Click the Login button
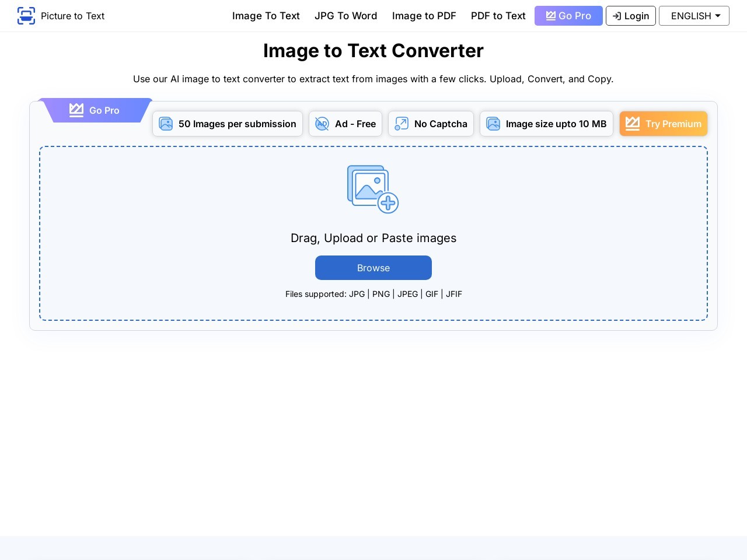This screenshot has width=747, height=560. pyautogui.click(x=631, y=16)
